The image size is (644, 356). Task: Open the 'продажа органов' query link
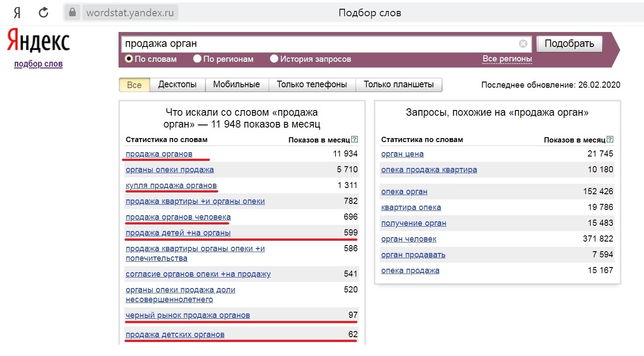coord(159,154)
